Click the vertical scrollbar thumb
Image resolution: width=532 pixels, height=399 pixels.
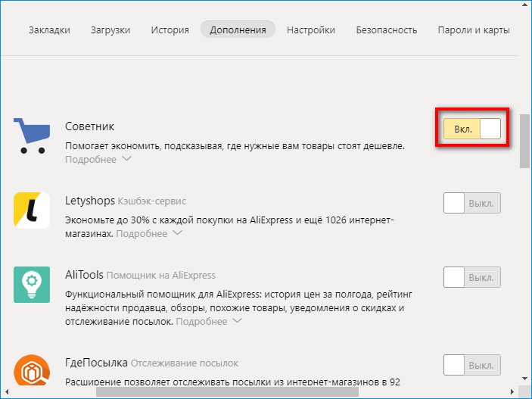tap(524, 141)
